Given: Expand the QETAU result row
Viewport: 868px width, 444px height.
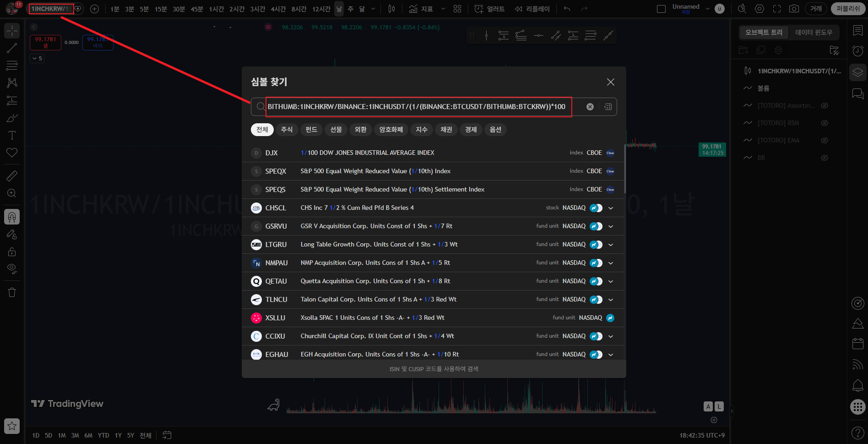Looking at the screenshot, I should click(x=611, y=281).
